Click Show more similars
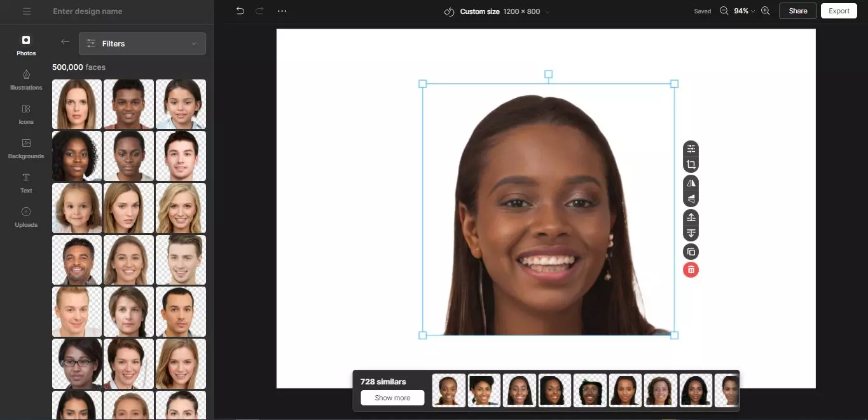Viewport: 868px width, 420px height. point(392,398)
